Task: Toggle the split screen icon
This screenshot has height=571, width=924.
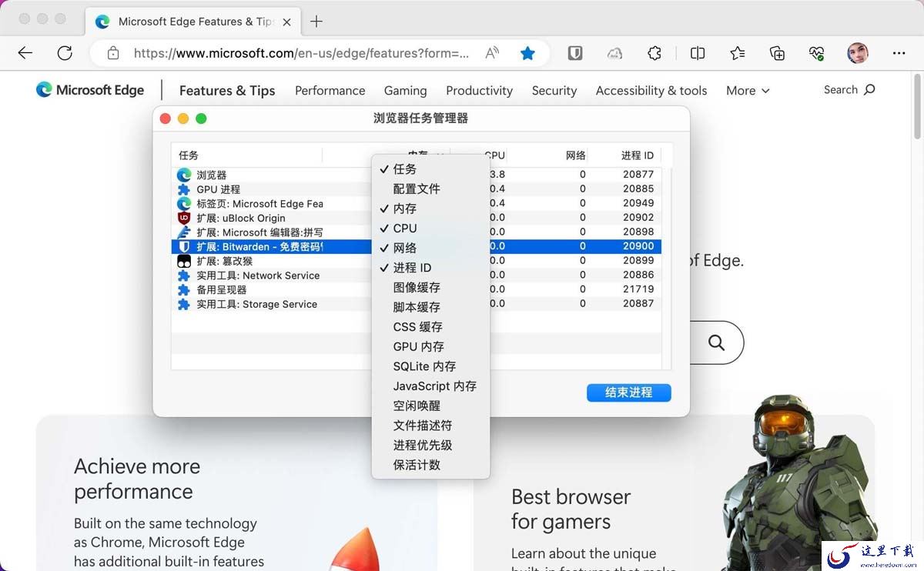Action: (698, 53)
